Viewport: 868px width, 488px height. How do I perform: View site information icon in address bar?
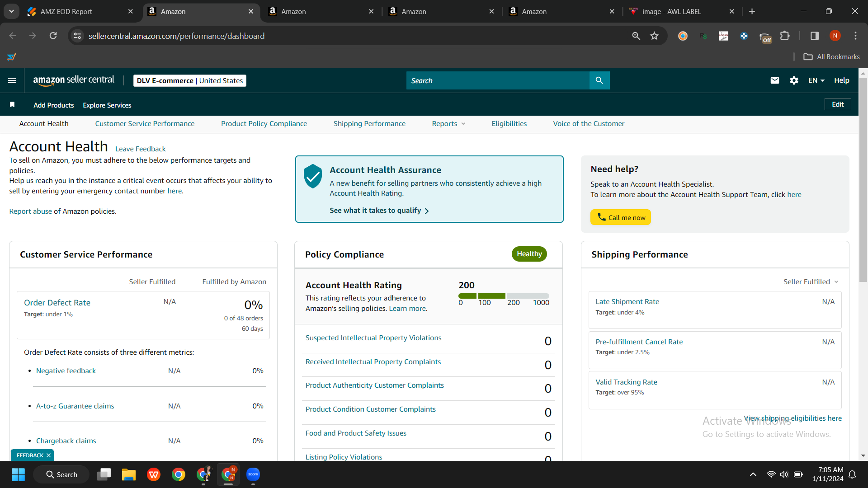(77, 36)
